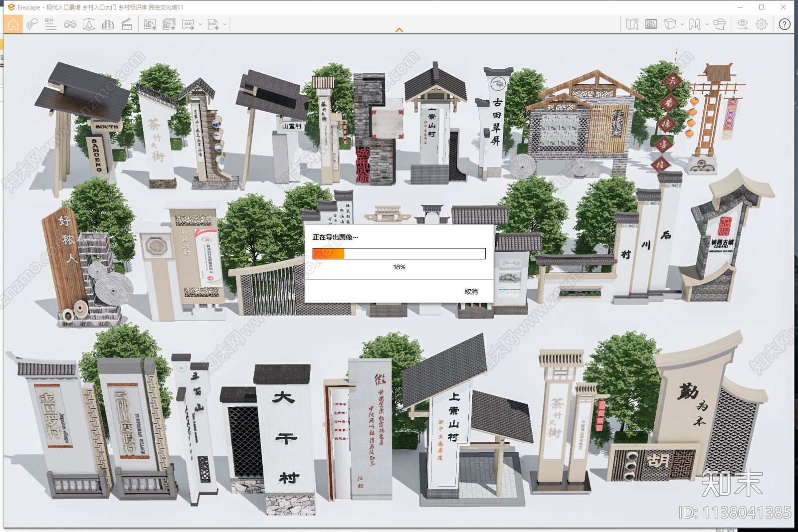Open the Help question mark icon
This screenshot has width=798, height=532.
coord(785,24)
